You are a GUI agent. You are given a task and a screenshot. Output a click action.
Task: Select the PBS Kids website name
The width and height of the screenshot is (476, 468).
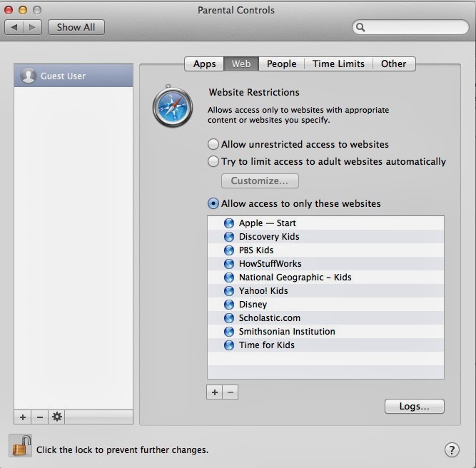point(256,250)
